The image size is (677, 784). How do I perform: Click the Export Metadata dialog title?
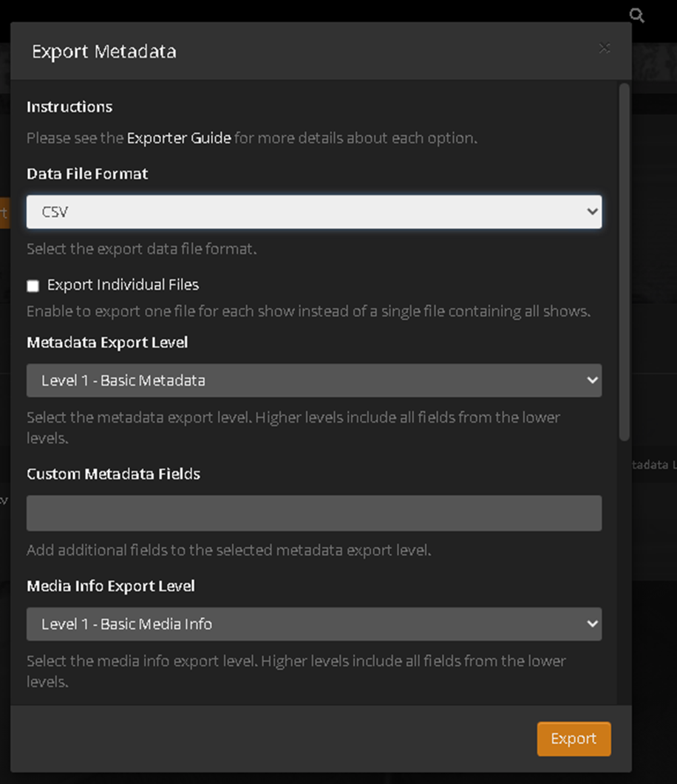click(103, 51)
